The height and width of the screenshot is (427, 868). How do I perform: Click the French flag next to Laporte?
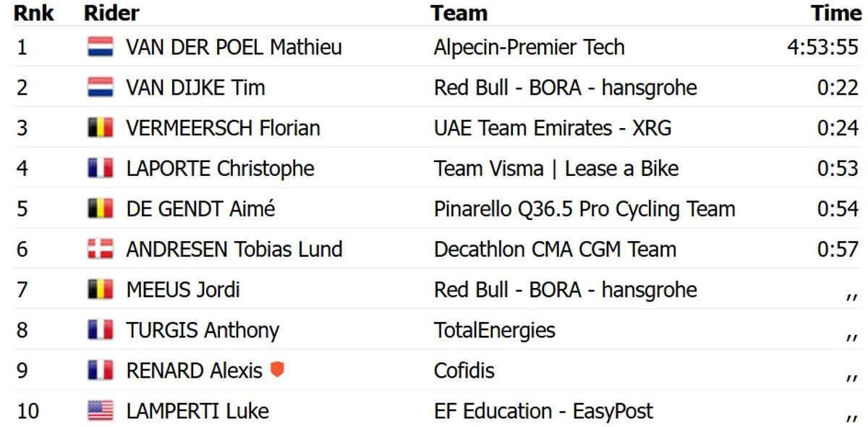pos(100,169)
